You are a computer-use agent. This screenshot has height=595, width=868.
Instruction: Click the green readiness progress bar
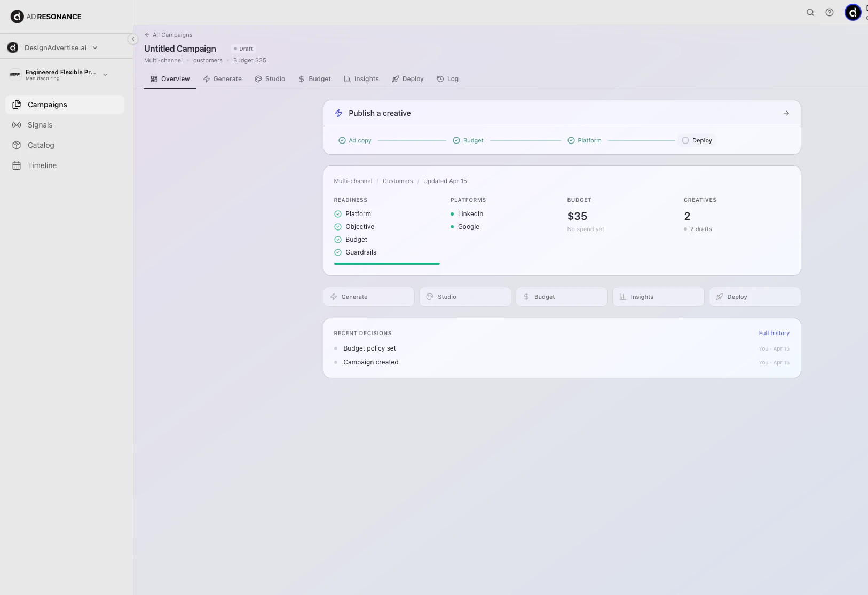point(386,263)
